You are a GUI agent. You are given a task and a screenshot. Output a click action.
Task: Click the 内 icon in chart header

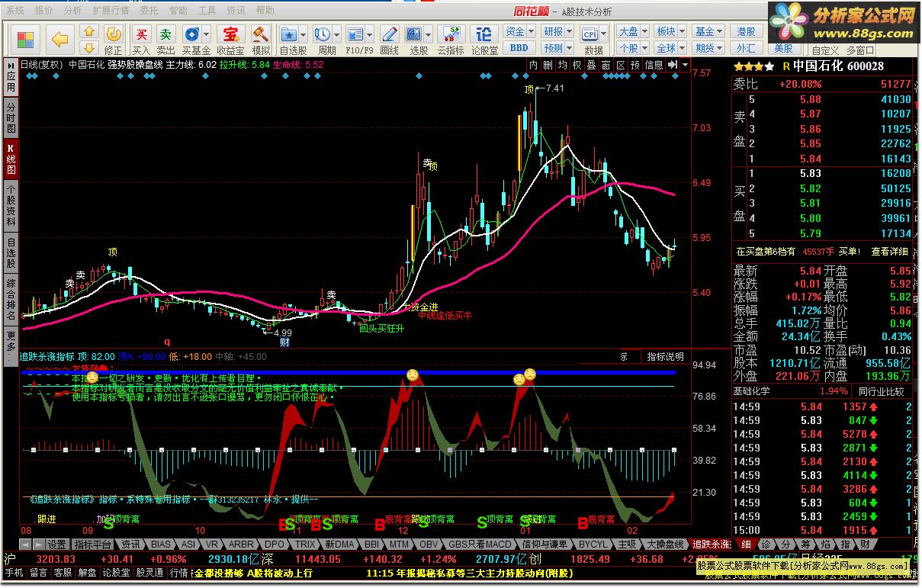point(533,66)
